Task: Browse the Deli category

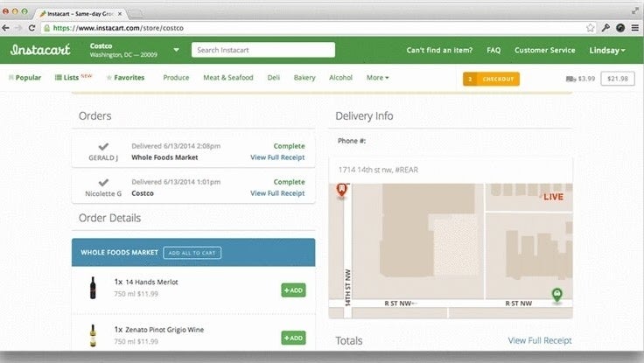Action: pyautogui.click(x=274, y=78)
